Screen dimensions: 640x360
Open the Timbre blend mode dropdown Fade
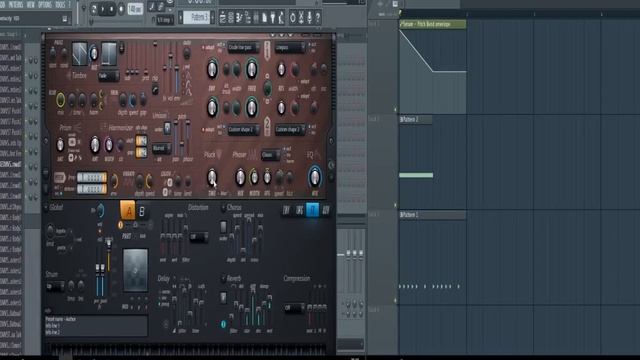coord(108,76)
